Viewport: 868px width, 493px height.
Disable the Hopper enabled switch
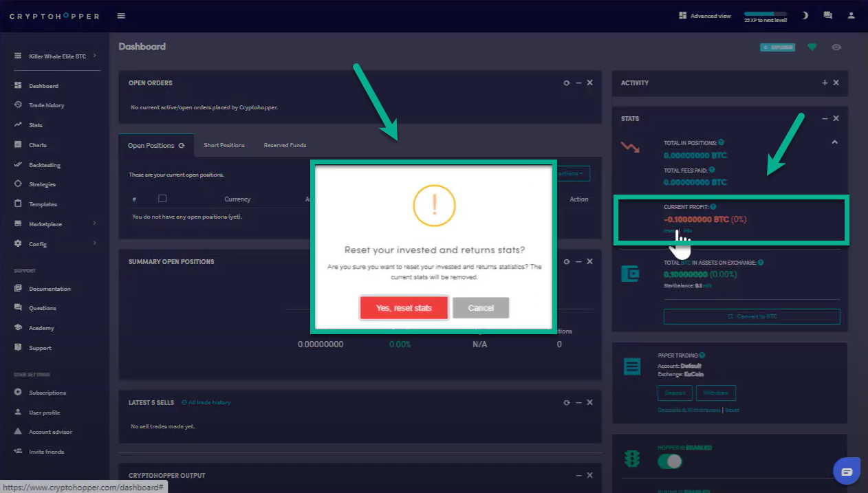669,461
